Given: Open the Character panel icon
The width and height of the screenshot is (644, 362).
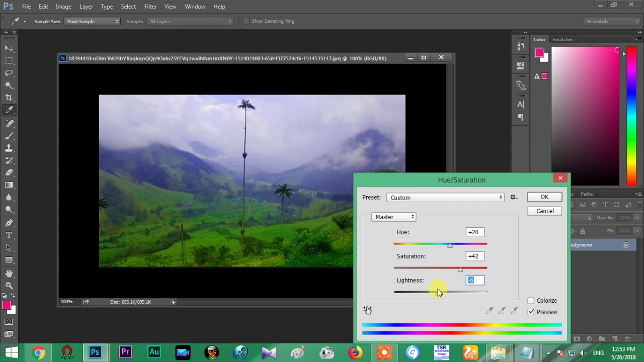Looking at the screenshot, I should pos(521,105).
